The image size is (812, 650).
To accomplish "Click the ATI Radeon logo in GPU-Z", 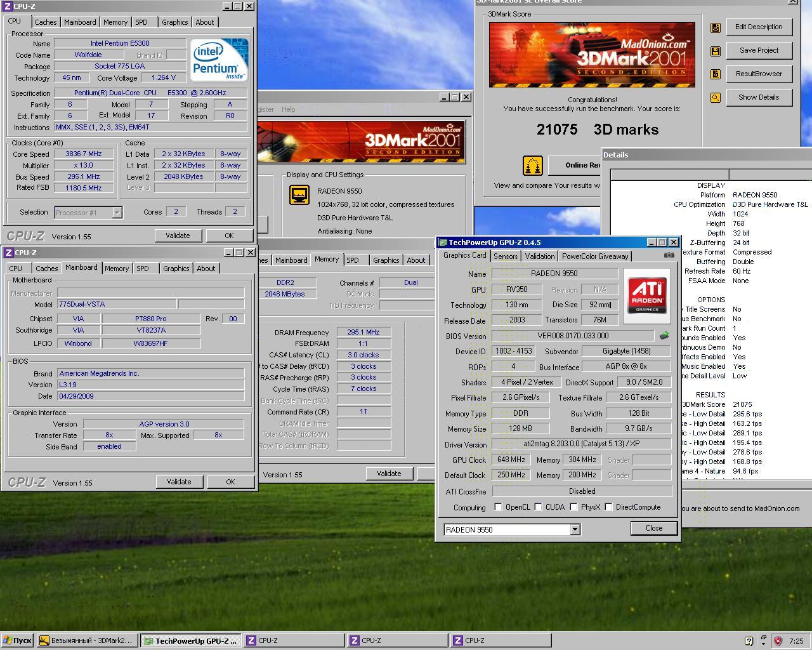I will [x=646, y=296].
